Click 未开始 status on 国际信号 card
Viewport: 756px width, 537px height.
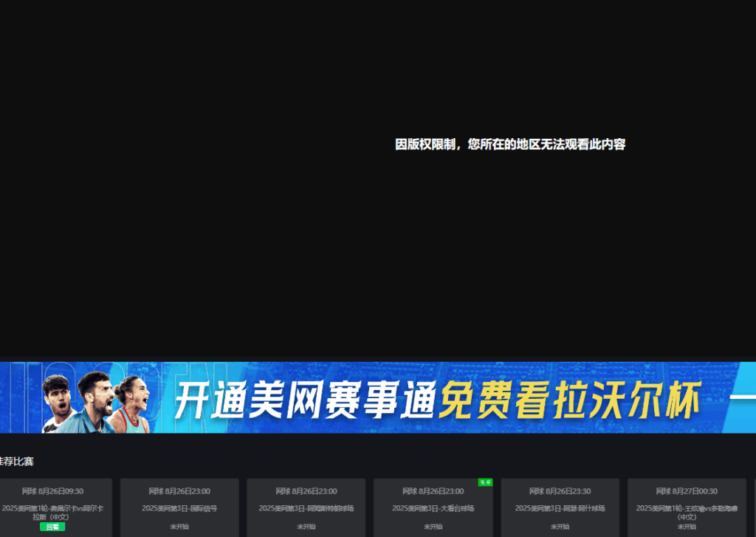pyautogui.click(x=179, y=527)
